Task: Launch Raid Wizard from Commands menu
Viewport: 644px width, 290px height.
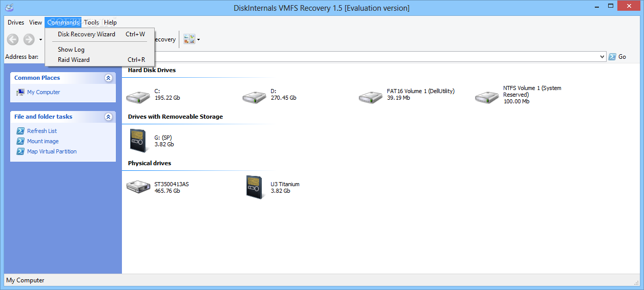Action: coord(99,60)
